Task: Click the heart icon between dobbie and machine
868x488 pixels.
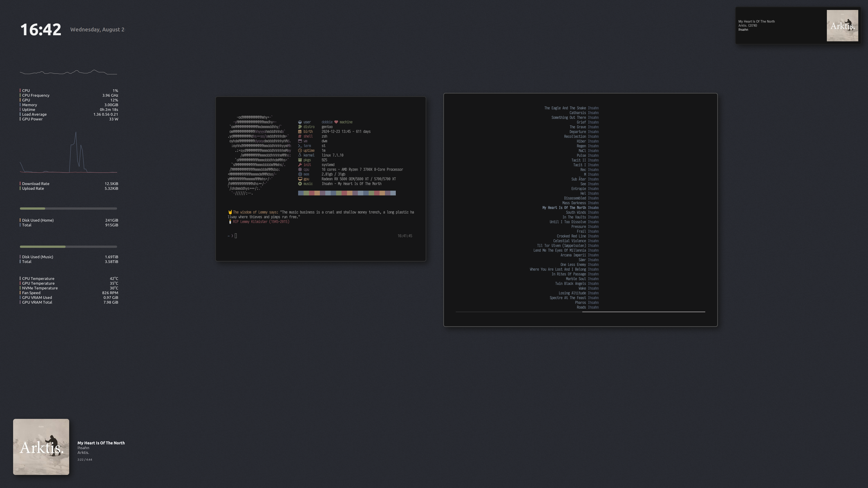Action: click(x=336, y=122)
